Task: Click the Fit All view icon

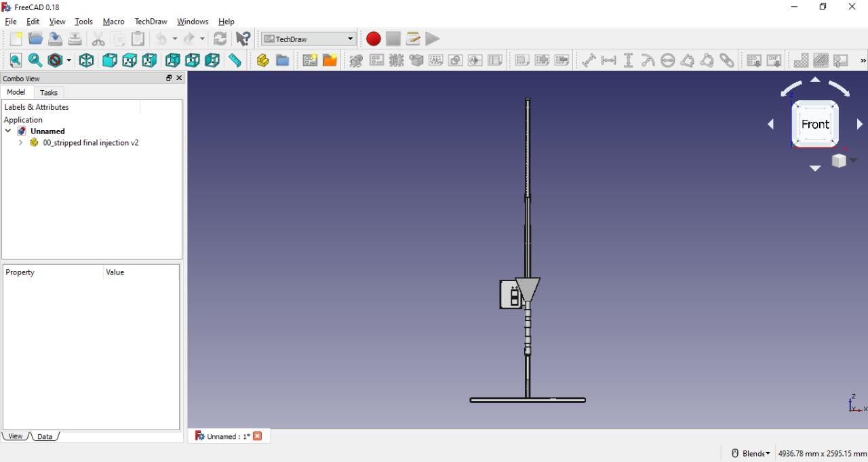Action: click(16, 60)
